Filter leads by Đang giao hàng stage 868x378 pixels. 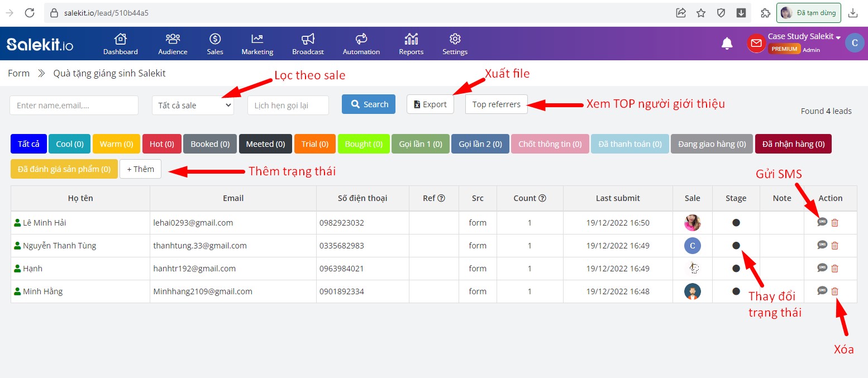pyautogui.click(x=712, y=144)
